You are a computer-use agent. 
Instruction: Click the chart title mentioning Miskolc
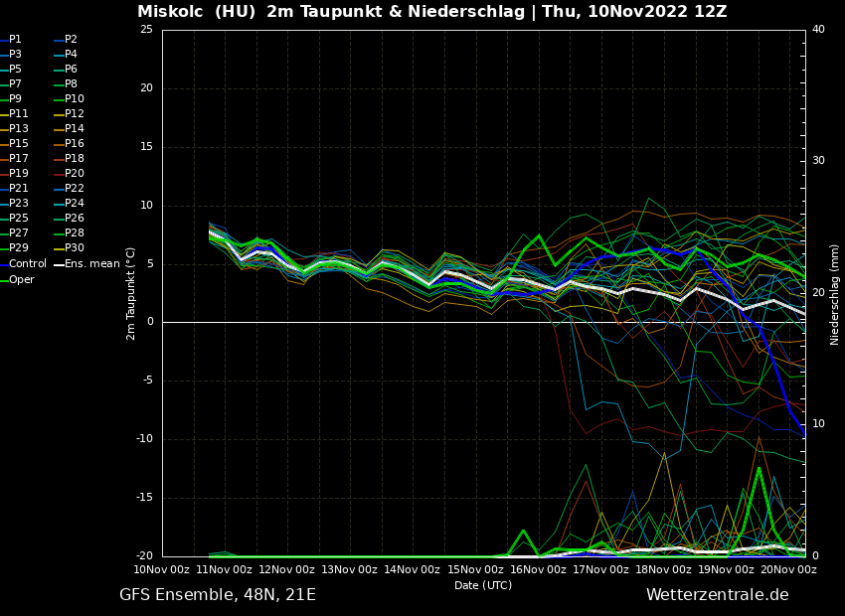(x=431, y=12)
